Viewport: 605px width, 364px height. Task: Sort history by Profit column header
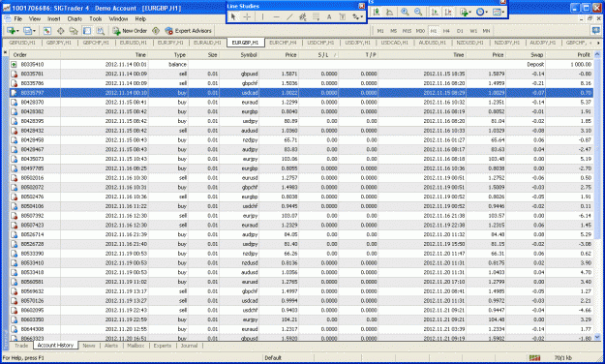coord(569,55)
